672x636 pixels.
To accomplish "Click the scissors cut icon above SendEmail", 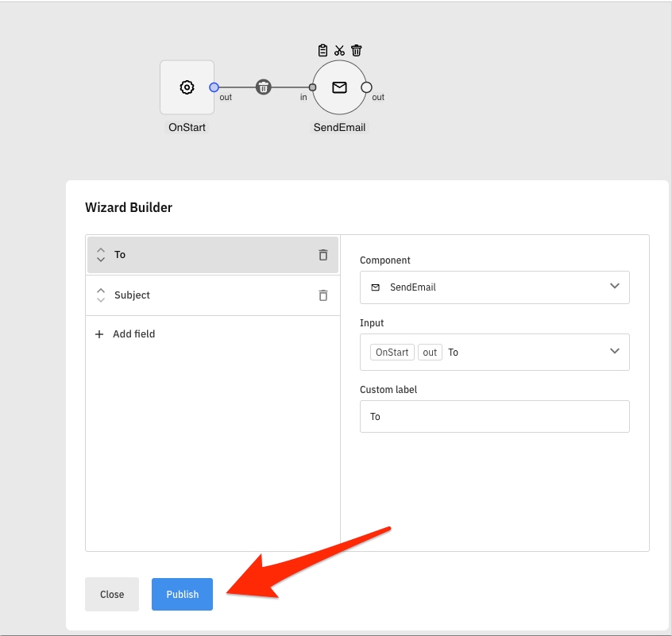I will coord(339,51).
